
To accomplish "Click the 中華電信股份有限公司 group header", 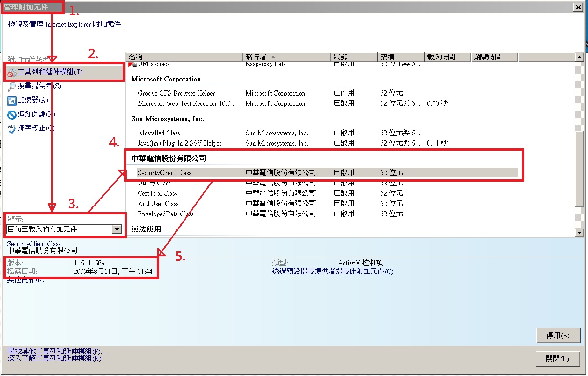I will point(169,159).
